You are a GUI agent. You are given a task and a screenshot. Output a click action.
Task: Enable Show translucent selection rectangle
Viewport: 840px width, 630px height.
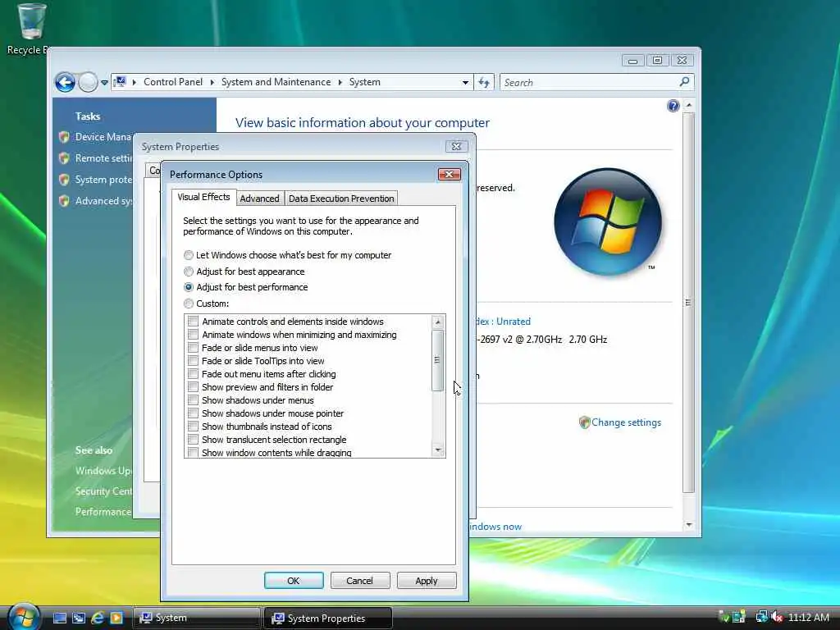(x=193, y=440)
